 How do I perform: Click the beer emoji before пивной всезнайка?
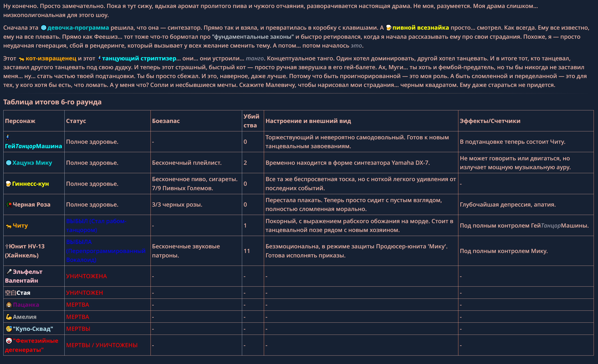tap(389, 28)
